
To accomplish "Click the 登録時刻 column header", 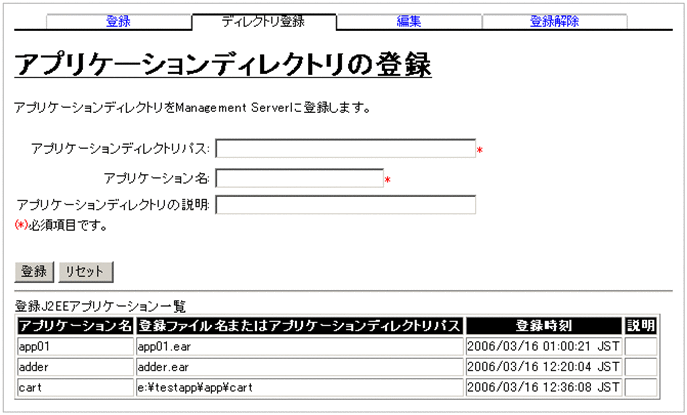I will (x=544, y=326).
